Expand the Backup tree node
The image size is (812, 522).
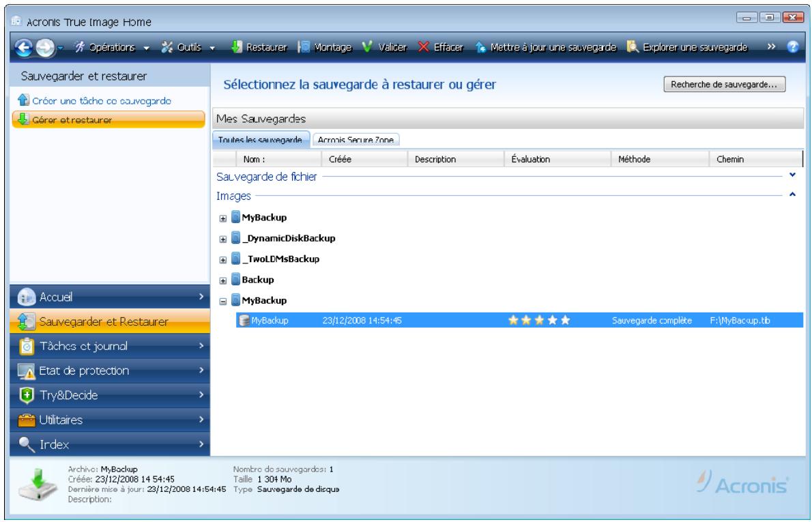click(223, 280)
